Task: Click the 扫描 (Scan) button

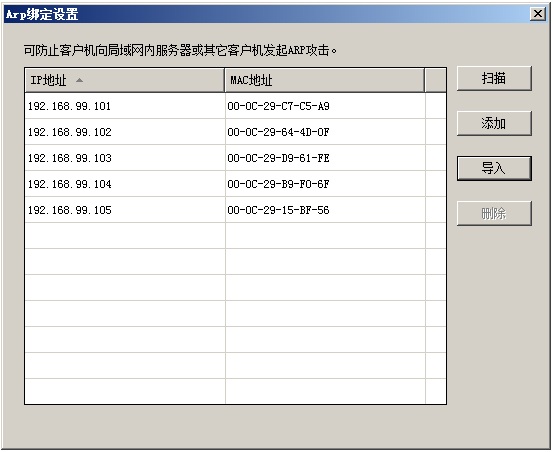Action: (494, 78)
